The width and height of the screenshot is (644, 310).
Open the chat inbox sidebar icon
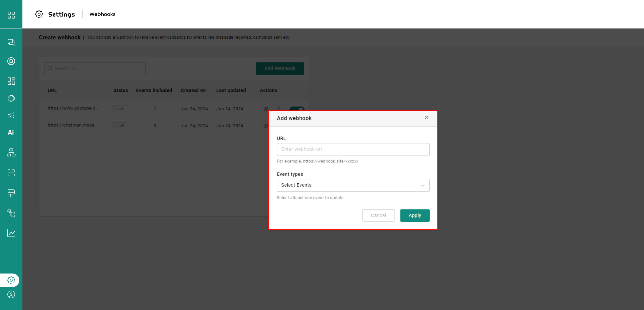click(x=11, y=42)
